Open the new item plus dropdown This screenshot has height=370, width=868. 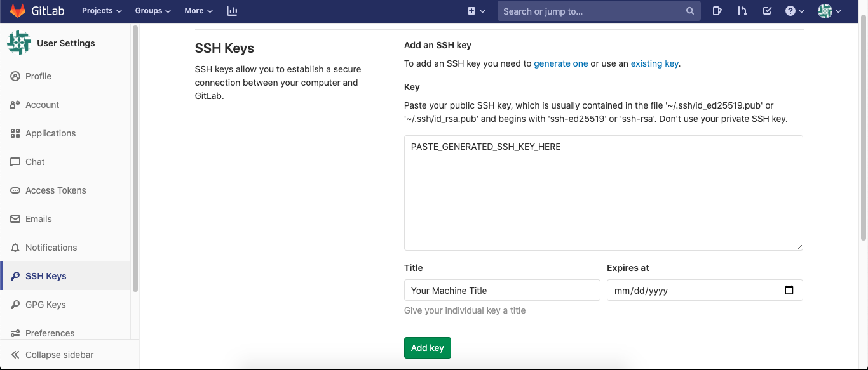[476, 11]
